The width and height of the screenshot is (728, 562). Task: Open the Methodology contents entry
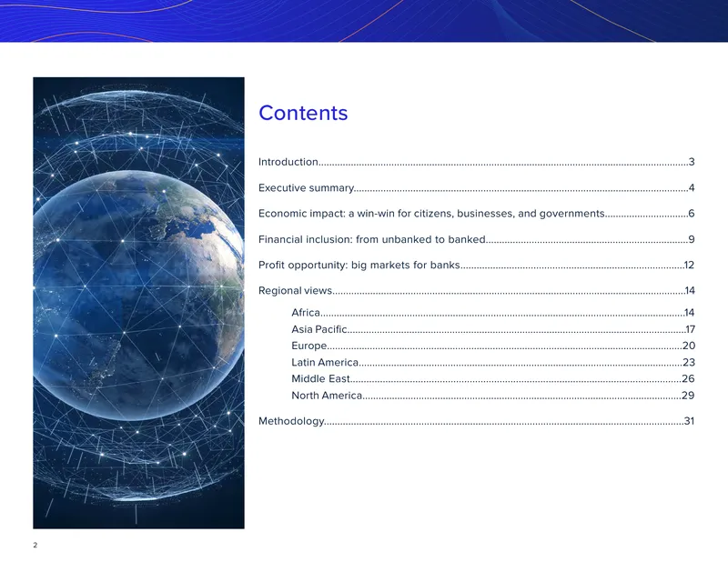tap(476, 421)
